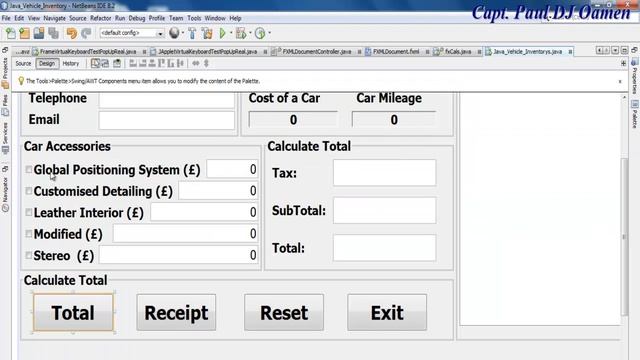The height and width of the screenshot is (360, 640).
Task: Click the Car Mileage value field
Action: coord(394,120)
